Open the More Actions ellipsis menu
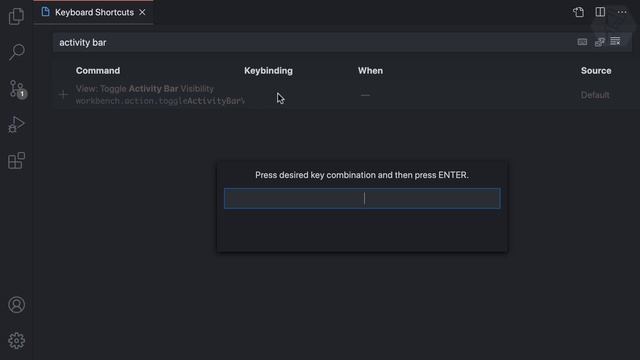This screenshot has height=360, width=640. (x=622, y=12)
